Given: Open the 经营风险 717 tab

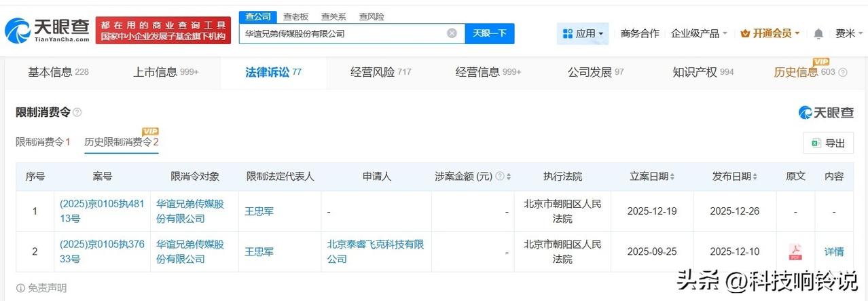Looking at the screenshot, I should pyautogui.click(x=380, y=72).
